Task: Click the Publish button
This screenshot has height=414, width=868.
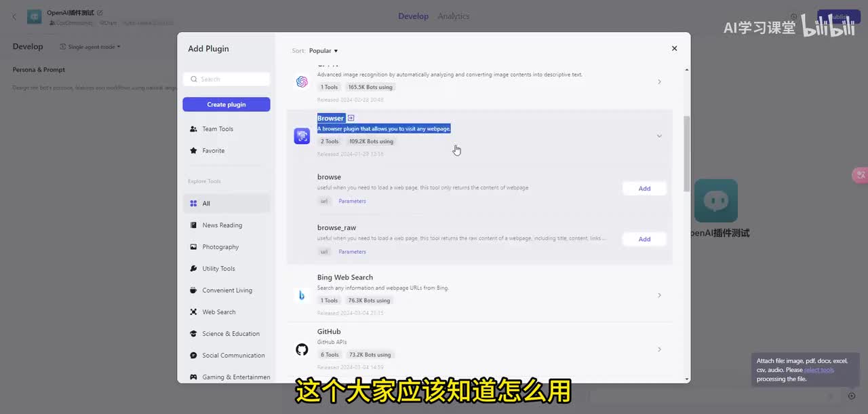Action: [x=839, y=17]
